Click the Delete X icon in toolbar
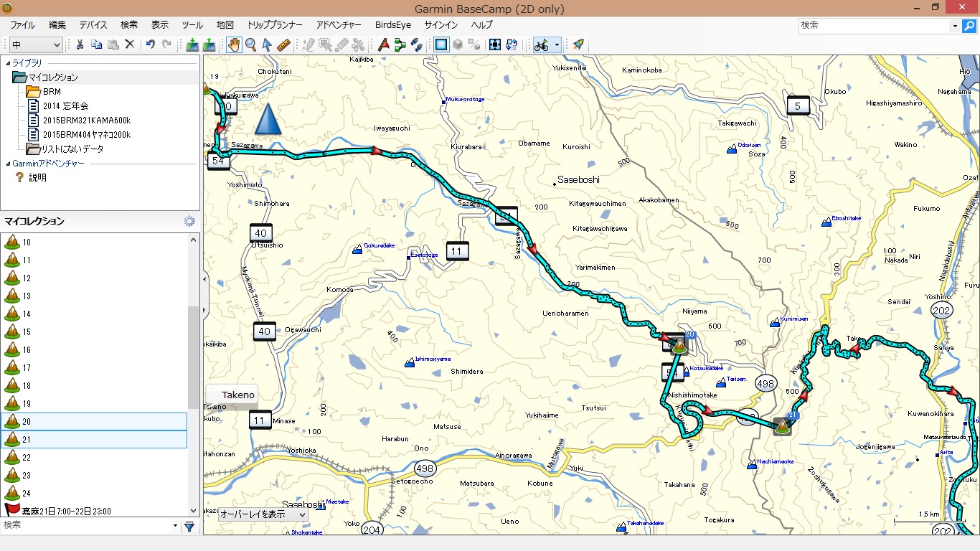The width and height of the screenshot is (980, 551). (130, 44)
